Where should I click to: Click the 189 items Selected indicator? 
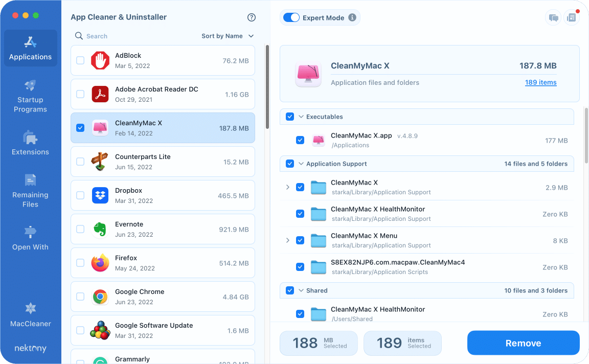coord(403,343)
